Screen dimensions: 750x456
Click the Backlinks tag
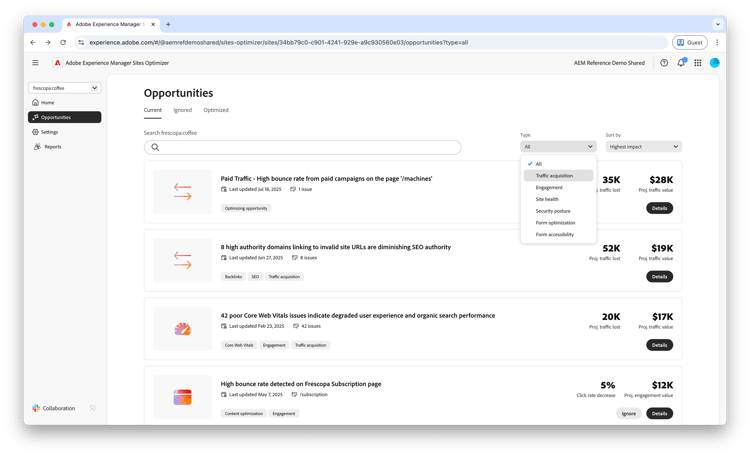pos(233,277)
